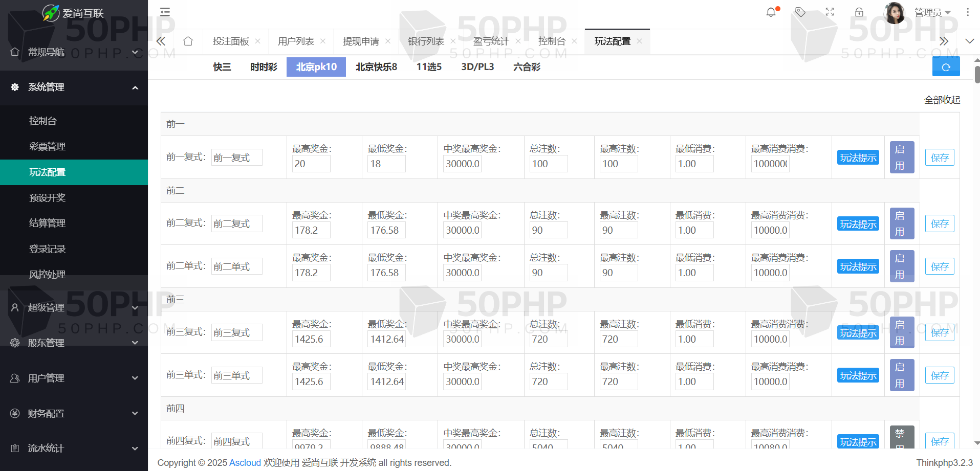Screen dimensions: 980x471
Task: Click the tag icon in header
Action: (x=800, y=12)
